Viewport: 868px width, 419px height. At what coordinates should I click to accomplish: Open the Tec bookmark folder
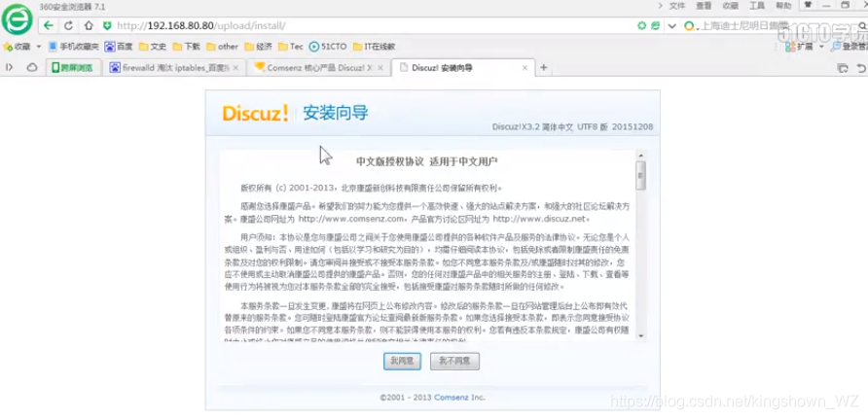coord(291,47)
